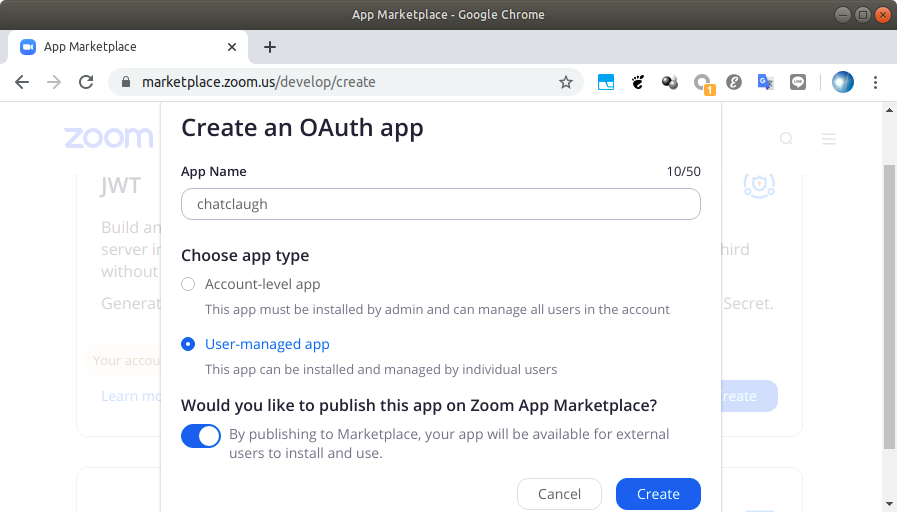
Task: Open the extension with orange badge 1
Action: (x=703, y=84)
